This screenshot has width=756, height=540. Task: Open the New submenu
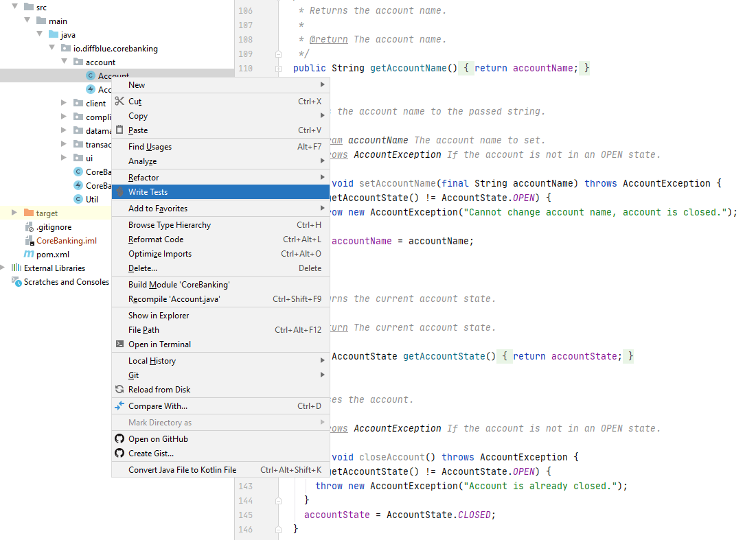click(221, 85)
